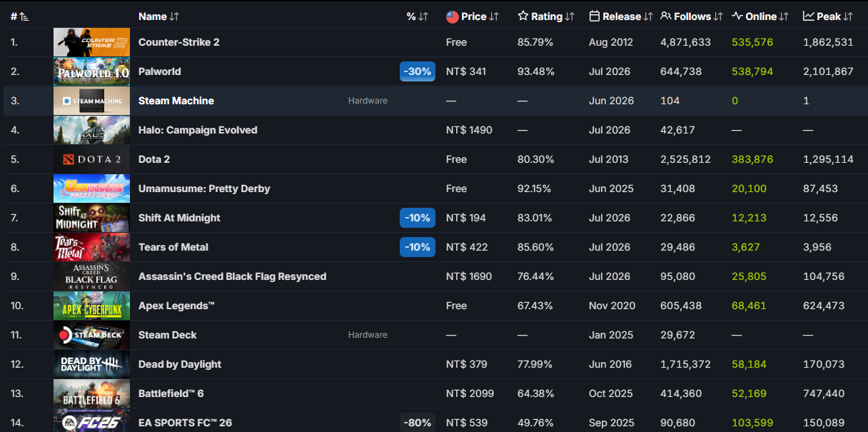This screenshot has width=868, height=432.
Task: Open the Steam Deck hardware thumbnail
Action: click(x=91, y=335)
